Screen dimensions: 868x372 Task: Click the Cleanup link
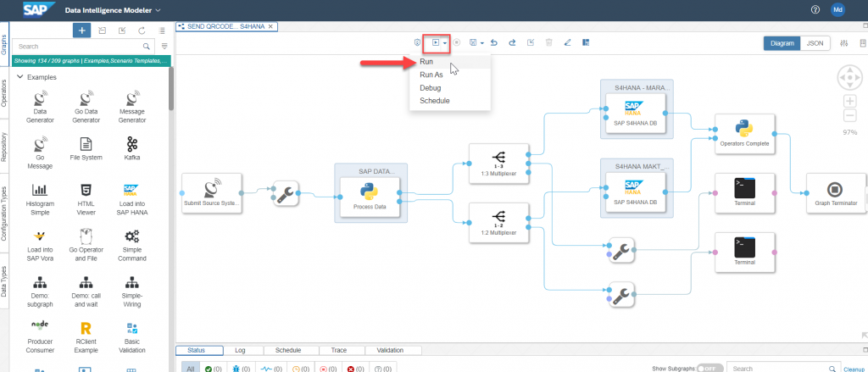tap(854, 369)
